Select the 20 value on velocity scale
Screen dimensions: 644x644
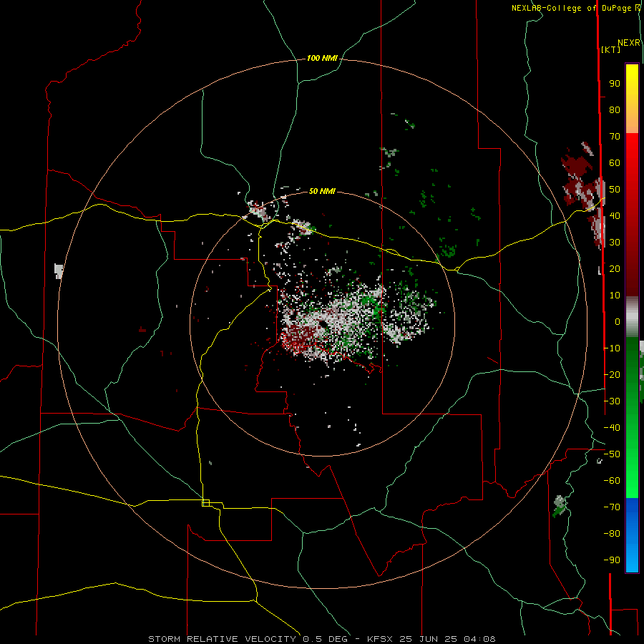click(615, 269)
